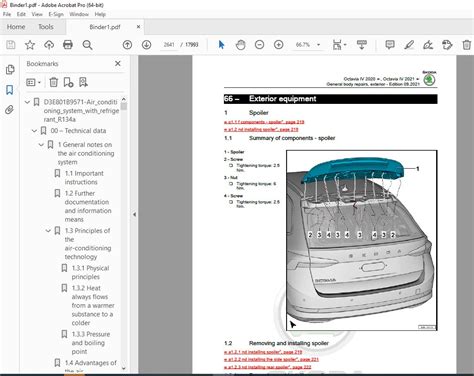The width and height of the screenshot is (474, 376).
Task: Click the Print file icon
Action: click(68, 45)
